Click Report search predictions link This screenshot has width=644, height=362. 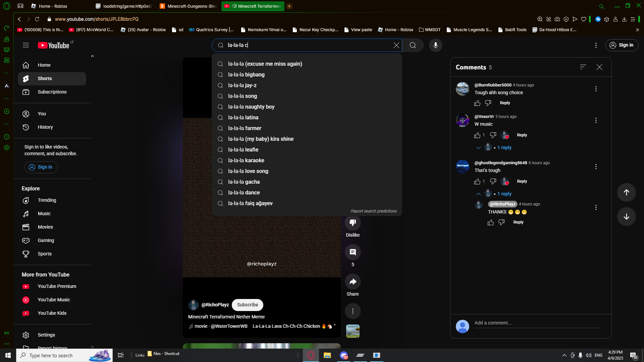pyautogui.click(x=374, y=211)
